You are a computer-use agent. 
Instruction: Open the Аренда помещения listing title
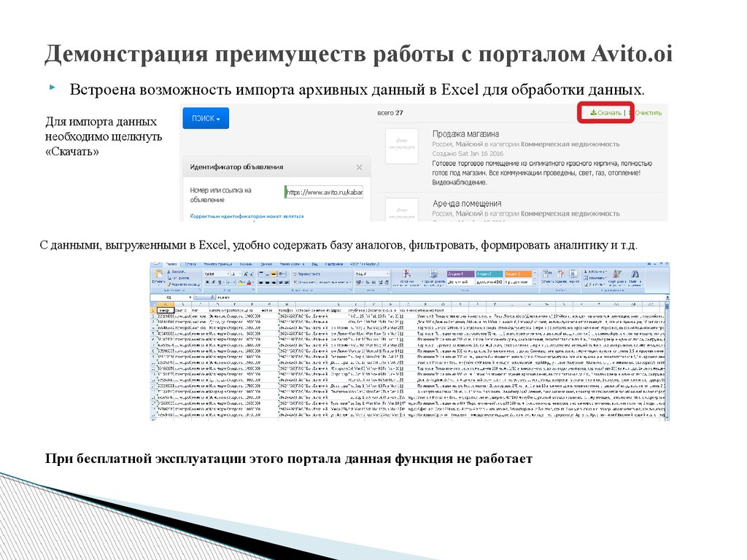[x=467, y=203]
